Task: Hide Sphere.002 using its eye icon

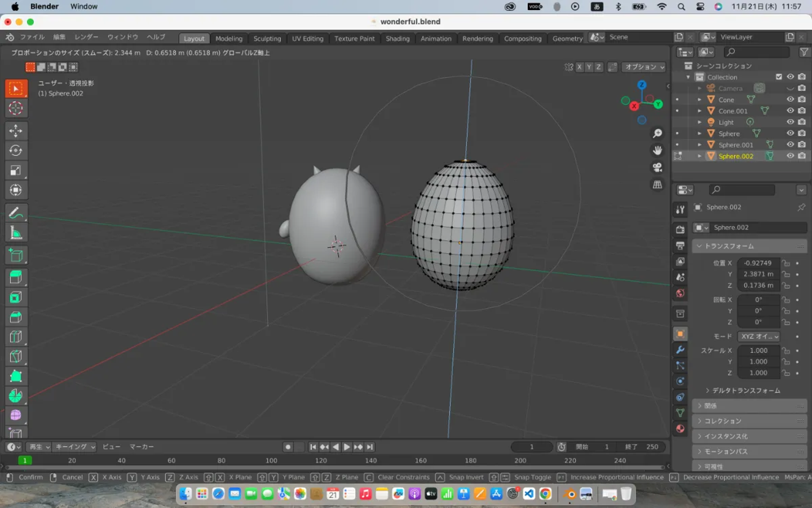Action: tap(790, 156)
